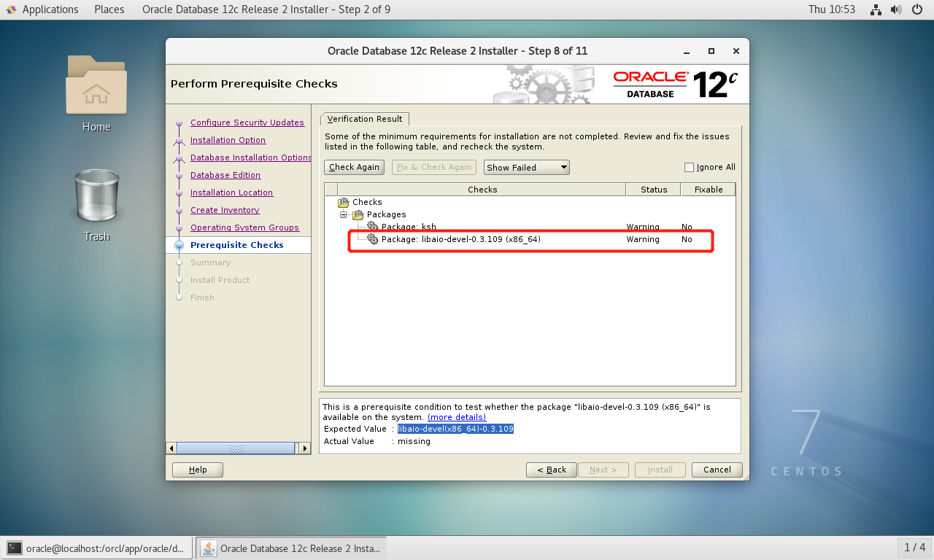This screenshot has height=560, width=934.
Task: Minimize the Oracle installer window
Action: tap(687, 51)
